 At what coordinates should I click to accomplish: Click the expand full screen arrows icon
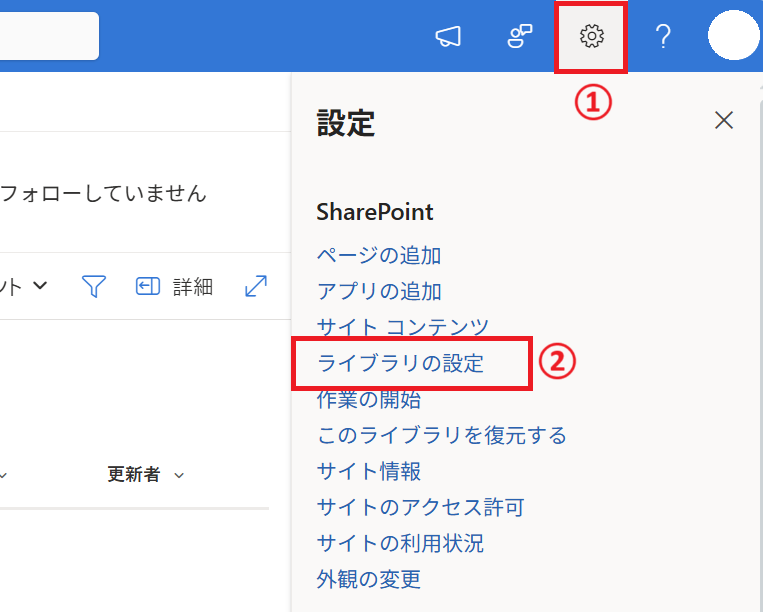coord(256,286)
